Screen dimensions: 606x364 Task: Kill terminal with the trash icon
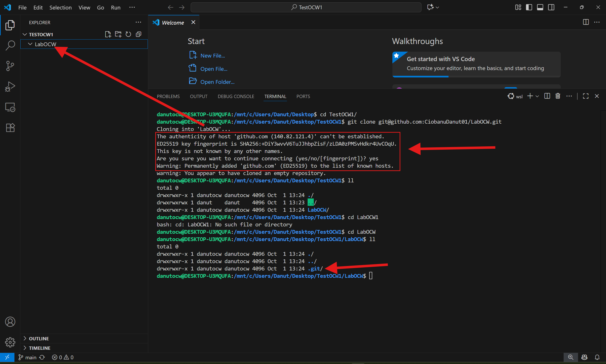558,96
